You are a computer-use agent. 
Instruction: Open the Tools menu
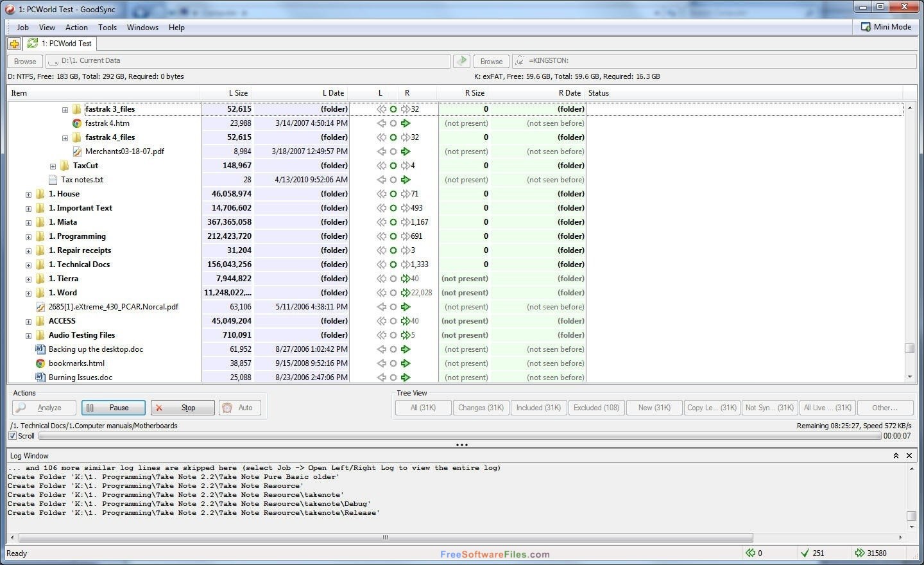pos(107,28)
